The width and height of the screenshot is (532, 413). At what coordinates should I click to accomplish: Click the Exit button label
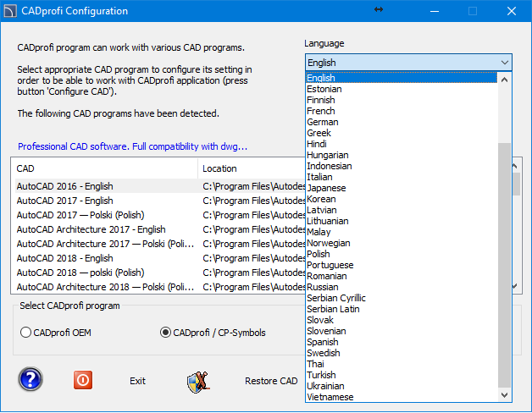pyautogui.click(x=137, y=381)
